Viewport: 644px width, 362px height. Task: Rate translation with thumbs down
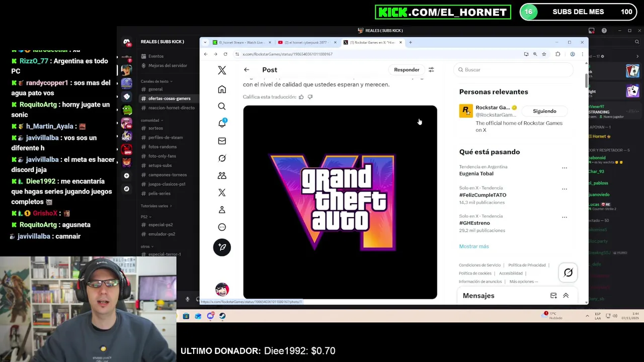310,97
